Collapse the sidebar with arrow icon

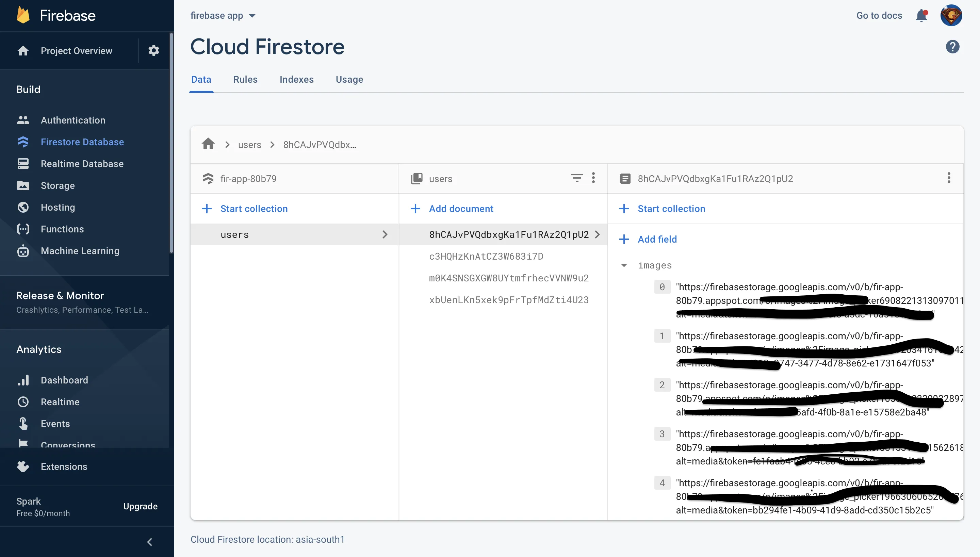pyautogui.click(x=150, y=542)
